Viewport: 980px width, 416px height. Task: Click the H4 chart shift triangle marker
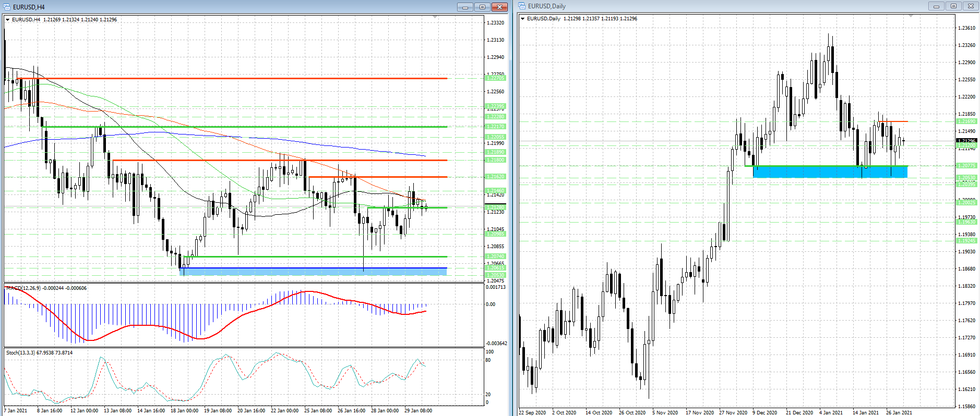435,17
